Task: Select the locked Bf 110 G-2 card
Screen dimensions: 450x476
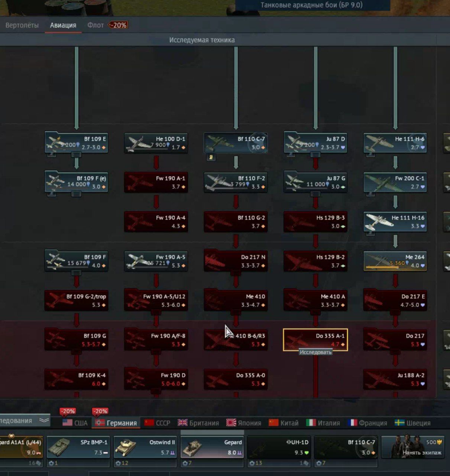Action: pos(236,222)
